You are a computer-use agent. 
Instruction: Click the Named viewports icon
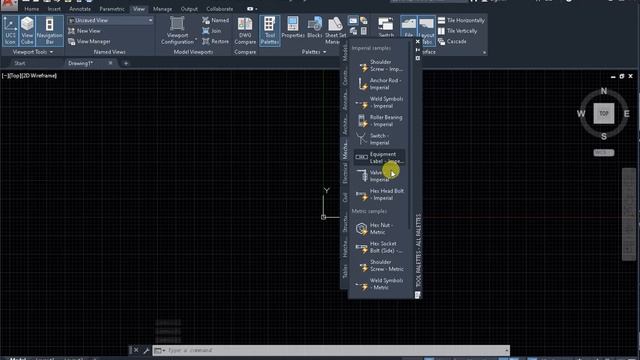tap(215, 20)
